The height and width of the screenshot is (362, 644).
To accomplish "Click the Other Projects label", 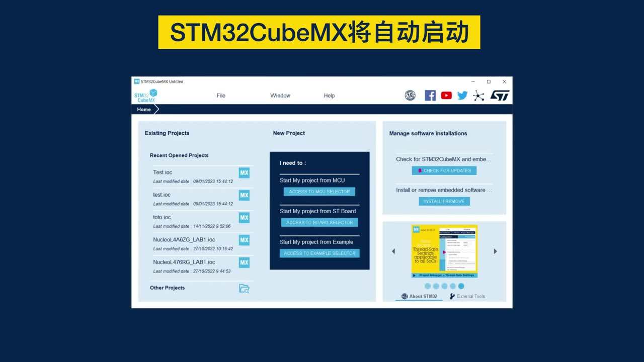I will click(167, 288).
